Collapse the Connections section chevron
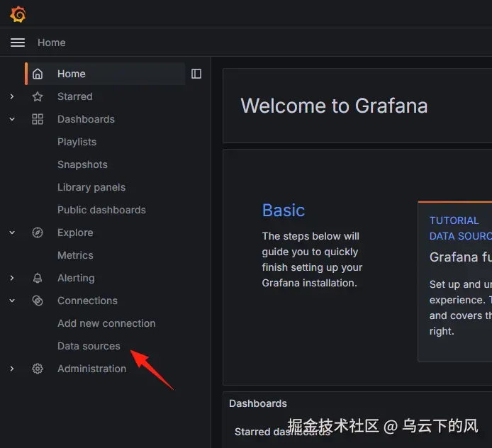This screenshot has height=448, width=492. [12, 301]
